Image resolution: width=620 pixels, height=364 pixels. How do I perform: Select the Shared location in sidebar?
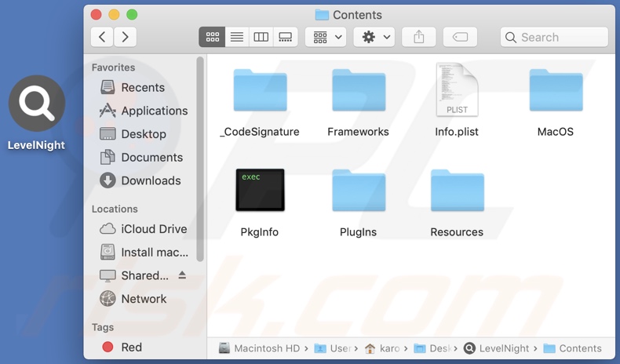pos(134,275)
